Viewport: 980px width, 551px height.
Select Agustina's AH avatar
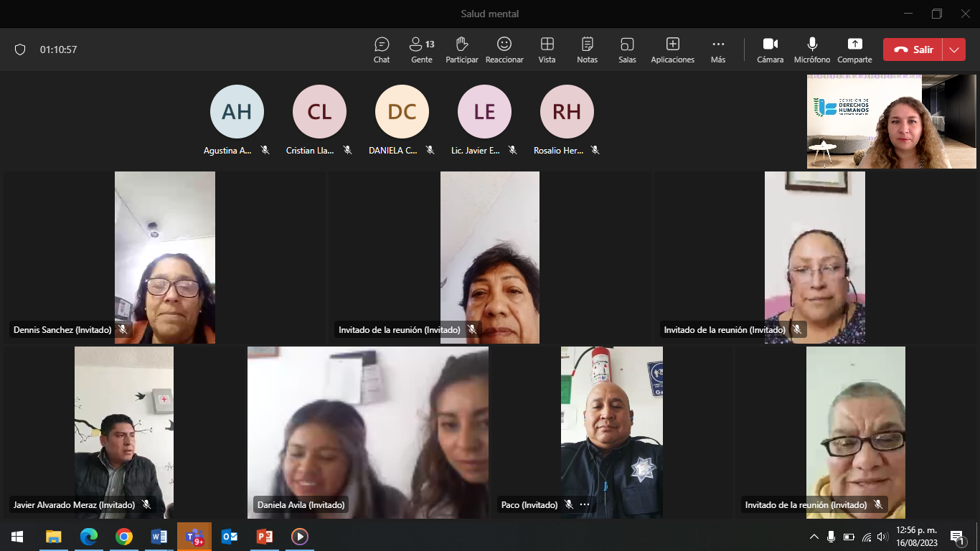coord(237,111)
